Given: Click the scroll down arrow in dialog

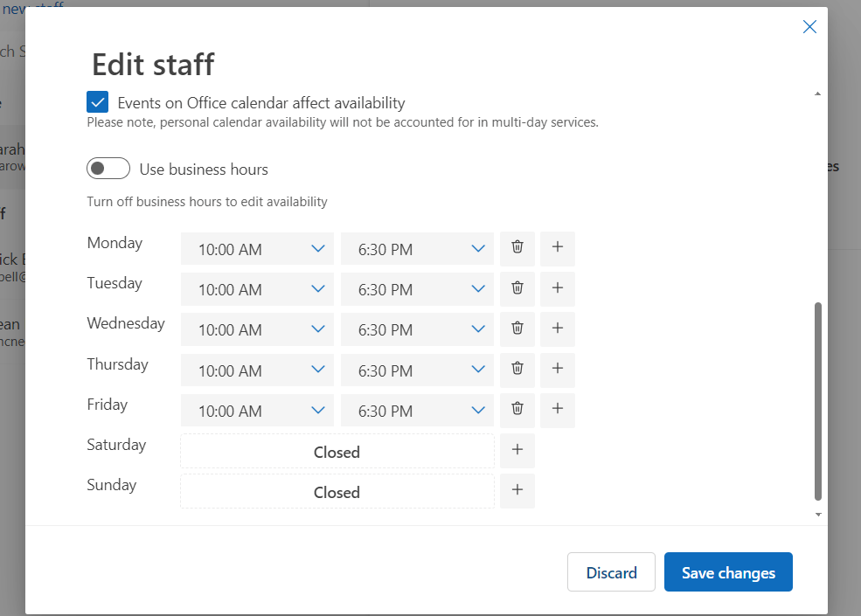Looking at the screenshot, I should point(818,516).
